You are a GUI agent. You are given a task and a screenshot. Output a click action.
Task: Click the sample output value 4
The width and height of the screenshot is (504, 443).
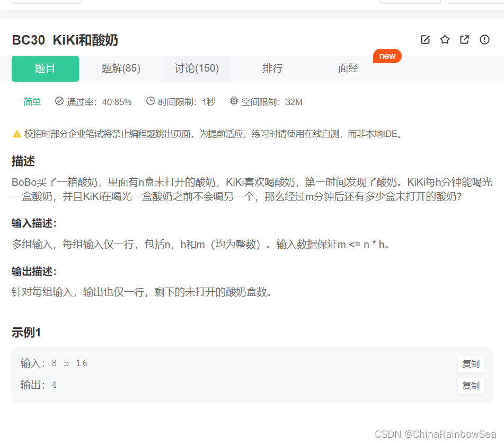[54, 385]
